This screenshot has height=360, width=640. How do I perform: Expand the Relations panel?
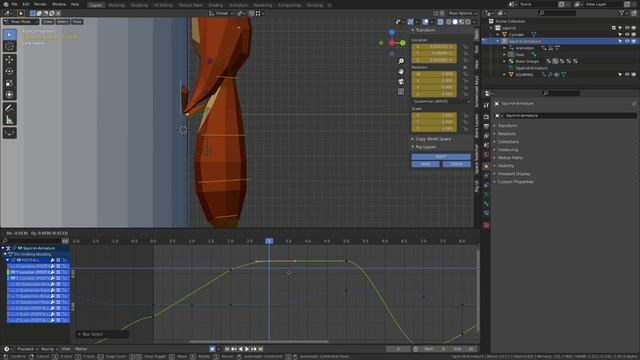pyautogui.click(x=506, y=134)
